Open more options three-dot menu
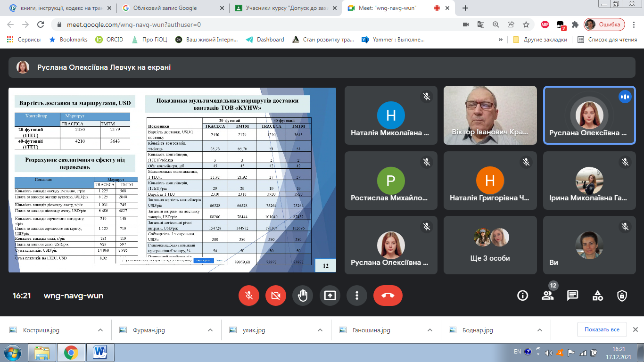644x362 pixels. pos(357,296)
